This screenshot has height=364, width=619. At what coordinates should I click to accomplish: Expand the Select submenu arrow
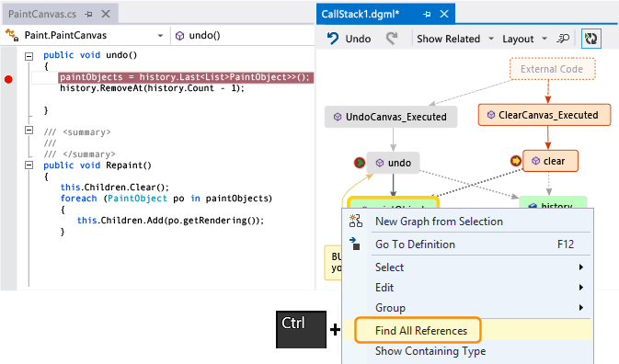(x=581, y=267)
